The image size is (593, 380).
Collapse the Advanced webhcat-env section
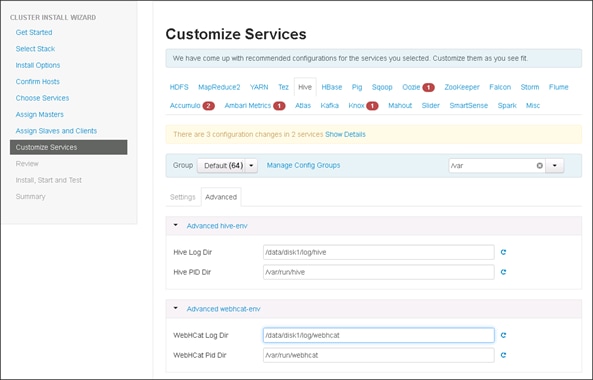(175, 309)
